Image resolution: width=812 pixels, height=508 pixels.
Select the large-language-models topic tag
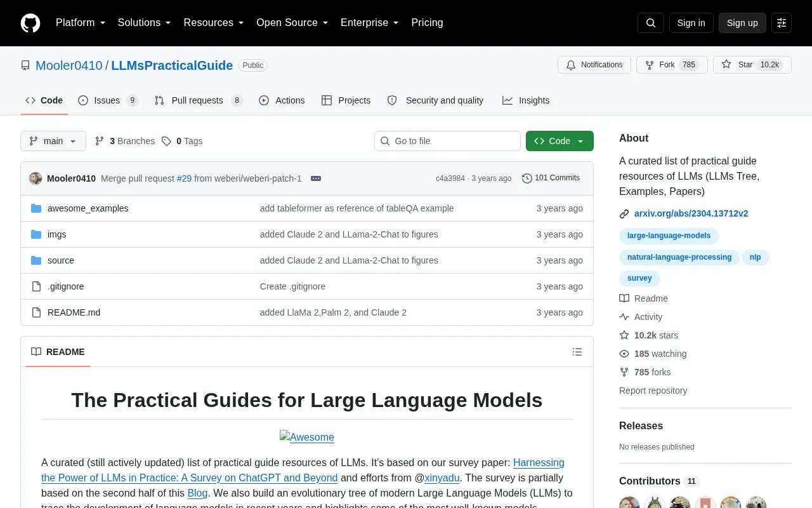(669, 236)
